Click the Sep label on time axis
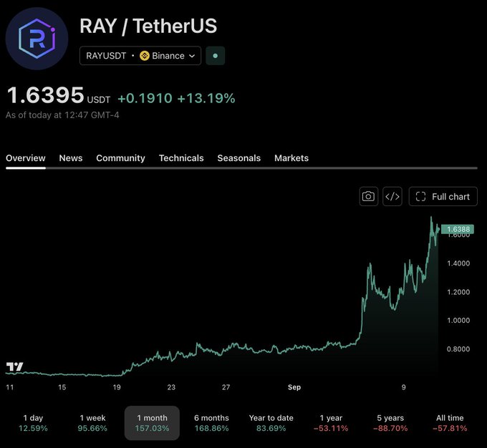This screenshot has width=487, height=448. click(x=294, y=387)
